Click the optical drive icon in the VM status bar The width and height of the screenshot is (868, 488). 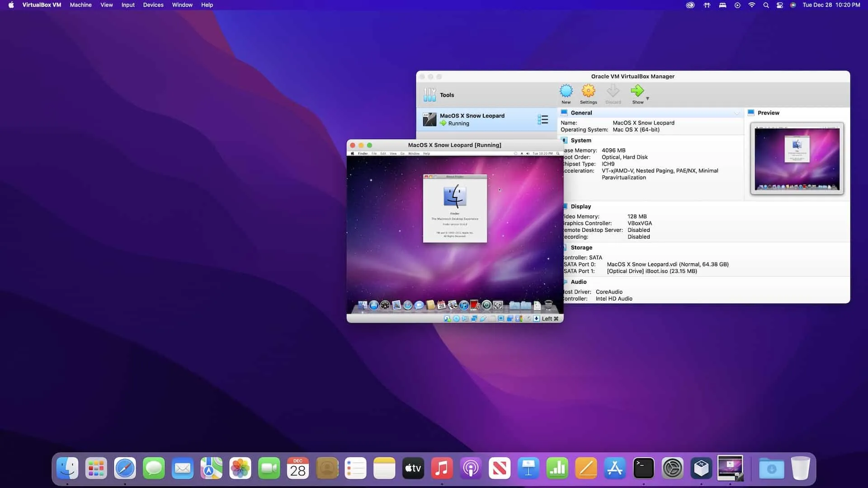[456, 319]
